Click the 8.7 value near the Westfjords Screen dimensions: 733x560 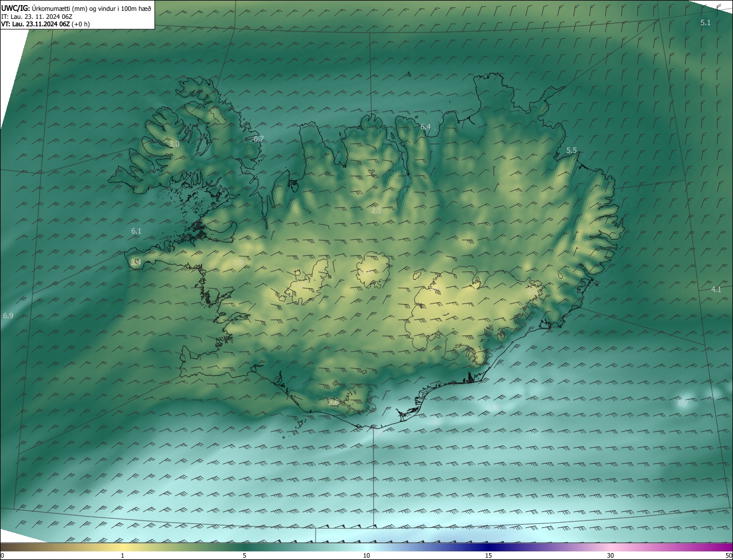pyautogui.click(x=259, y=139)
